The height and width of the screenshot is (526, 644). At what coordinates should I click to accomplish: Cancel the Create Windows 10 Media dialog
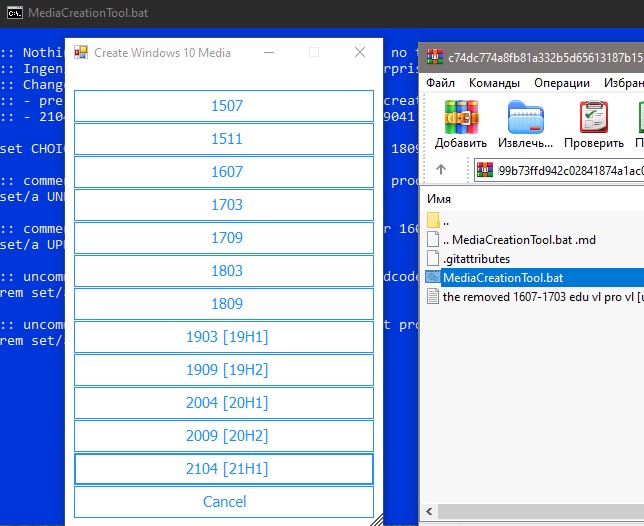(224, 502)
